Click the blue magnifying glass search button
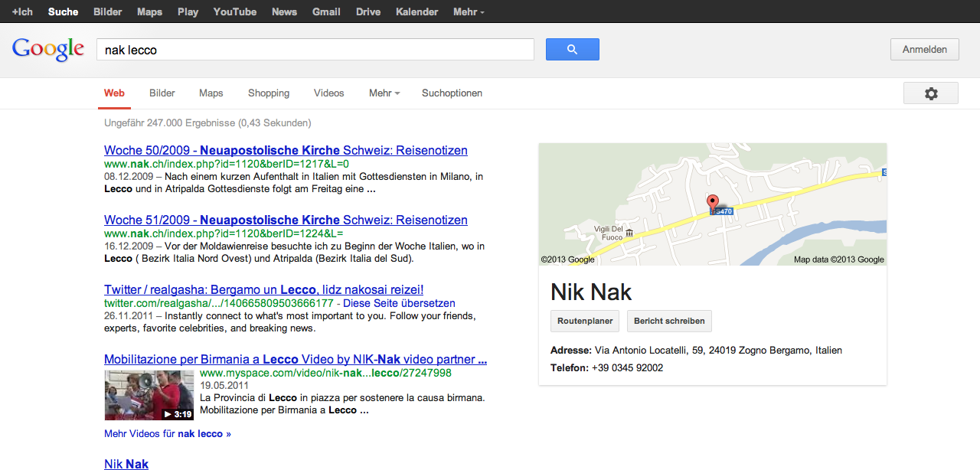Image resolution: width=980 pixels, height=470 pixels. coord(572,50)
